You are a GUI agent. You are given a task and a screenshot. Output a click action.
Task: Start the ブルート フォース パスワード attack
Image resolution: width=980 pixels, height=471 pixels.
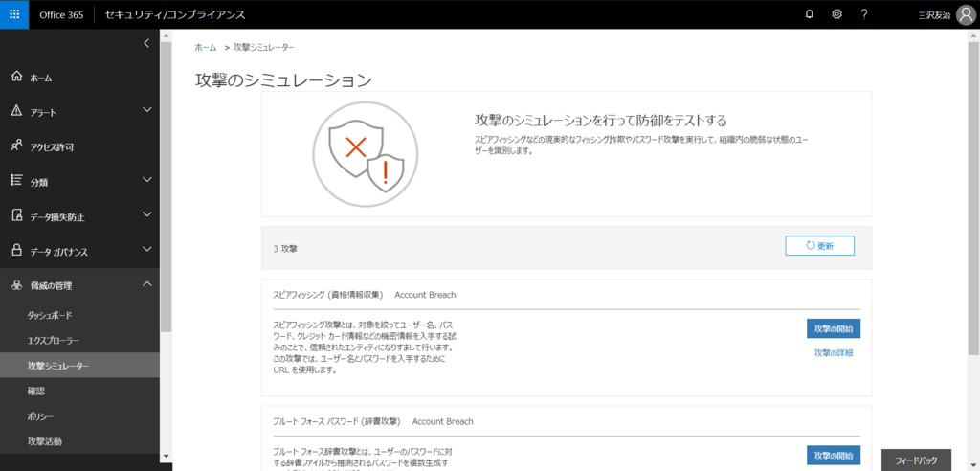coord(834,455)
